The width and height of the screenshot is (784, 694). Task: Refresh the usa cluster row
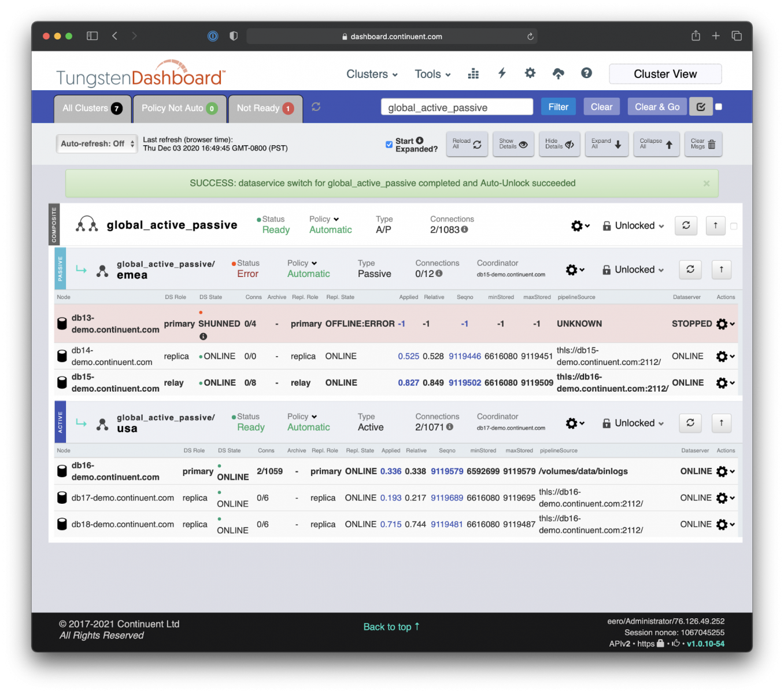(690, 423)
